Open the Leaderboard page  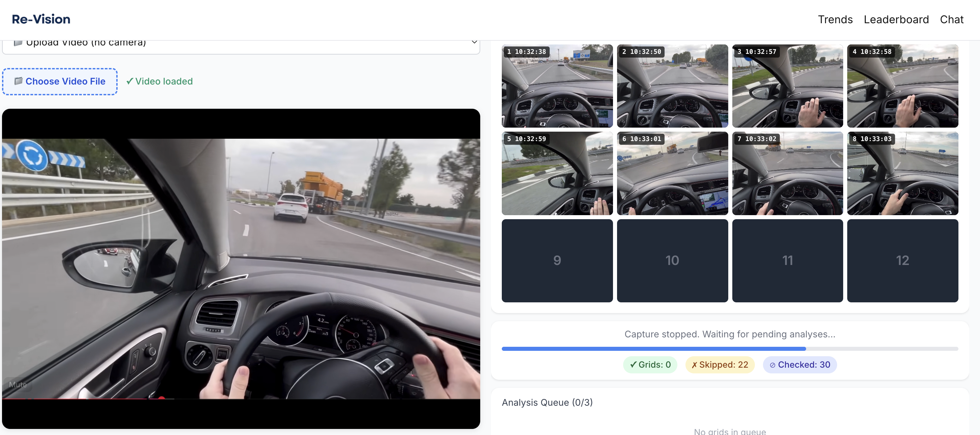[x=896, y=20]
